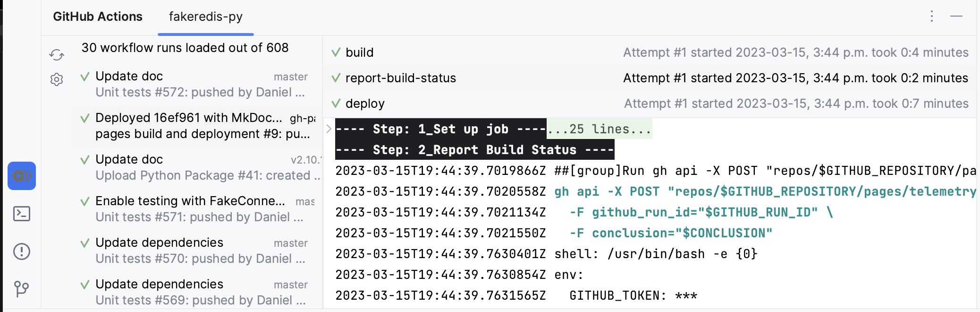Click the v2.10 tag label of Upload Python Package

[306, 160]
